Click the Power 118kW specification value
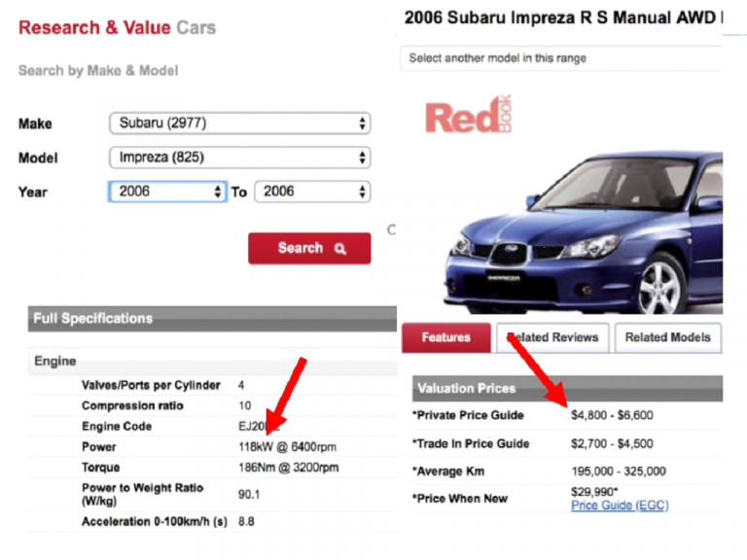 click(x=288, y=447)
